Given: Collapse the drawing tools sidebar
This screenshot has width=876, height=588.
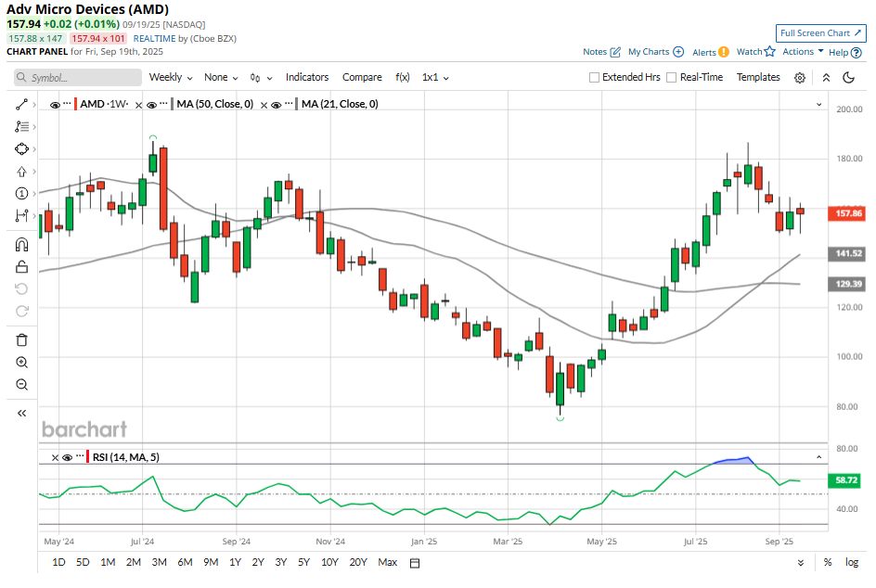Looking at the screenshot, I should tap(21, 414).
